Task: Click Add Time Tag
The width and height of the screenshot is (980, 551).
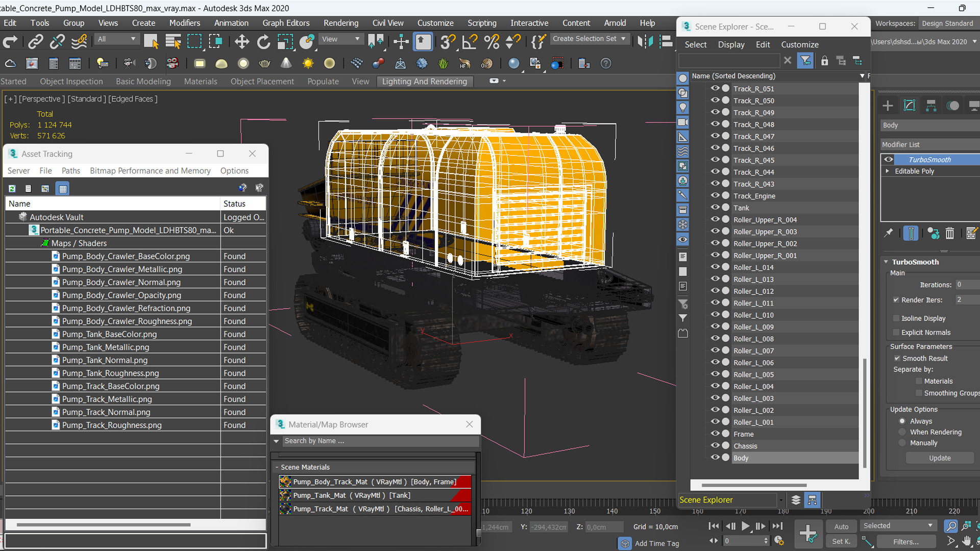Action: point(657,544)
